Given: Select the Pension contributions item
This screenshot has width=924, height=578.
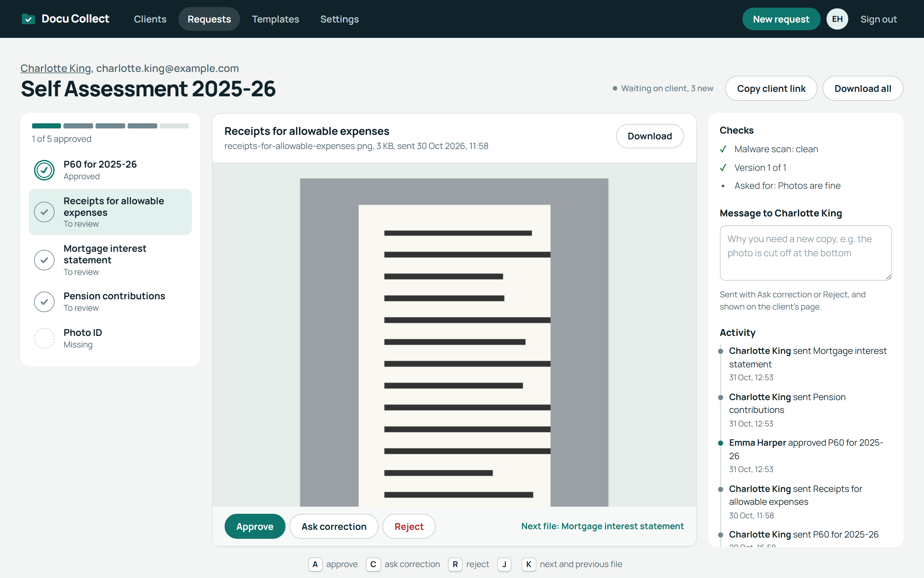Looking at the screenshot, I should tap(110, 302).
